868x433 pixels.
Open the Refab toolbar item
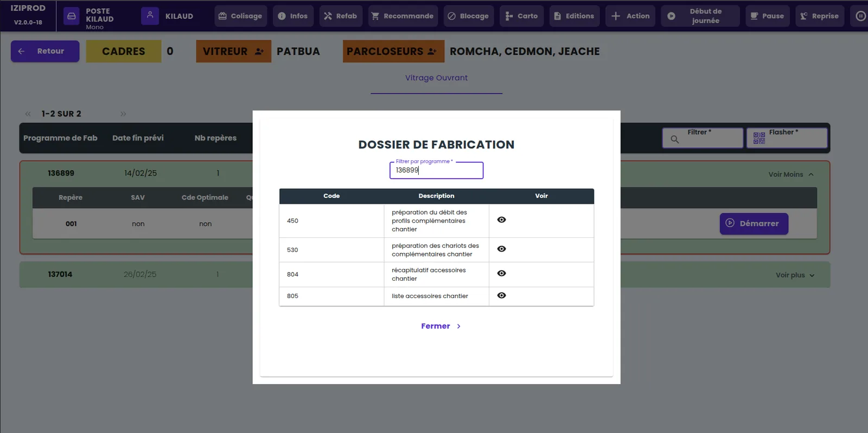pos(341,16)
